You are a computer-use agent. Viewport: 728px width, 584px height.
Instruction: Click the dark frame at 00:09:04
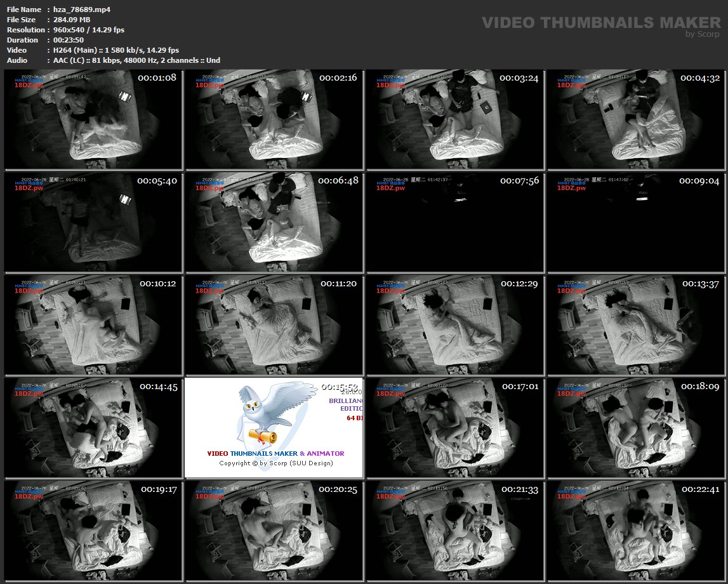636,222
